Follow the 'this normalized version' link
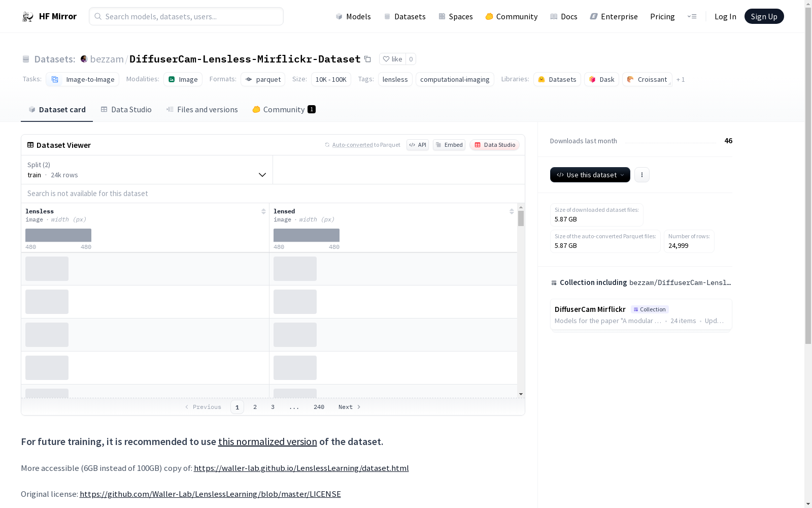 coord(267,441)
